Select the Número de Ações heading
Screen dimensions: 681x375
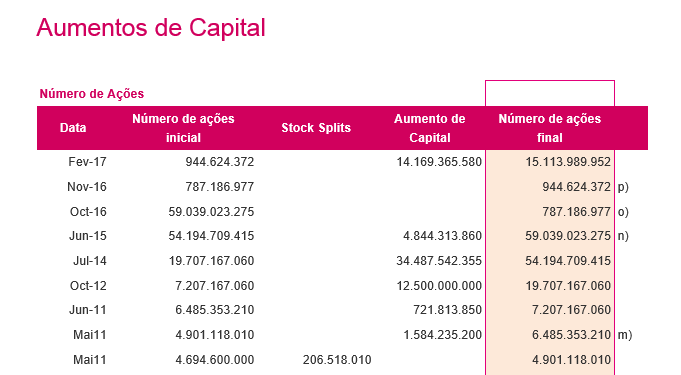click(x=92, y=93)
